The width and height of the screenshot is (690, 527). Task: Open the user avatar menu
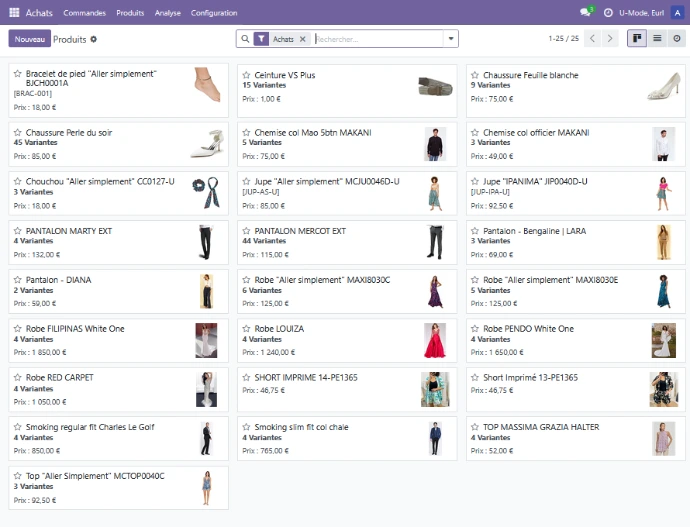[677, 13]
